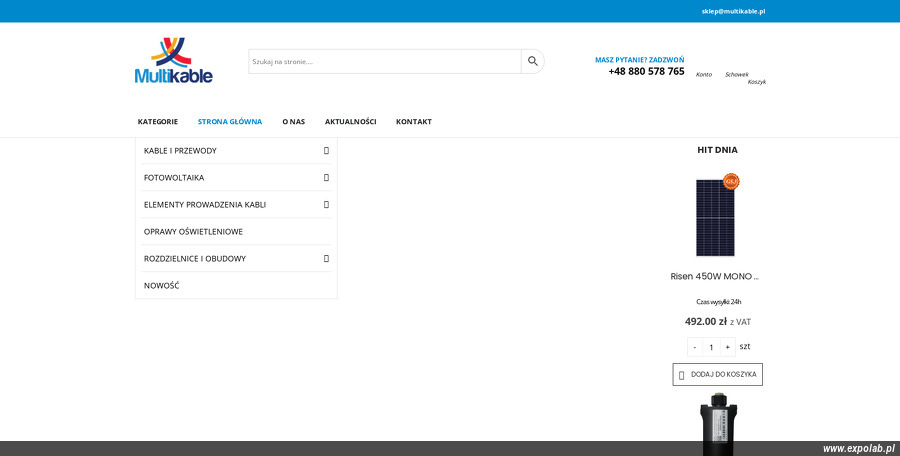Select Nowość category

point(161,285)
